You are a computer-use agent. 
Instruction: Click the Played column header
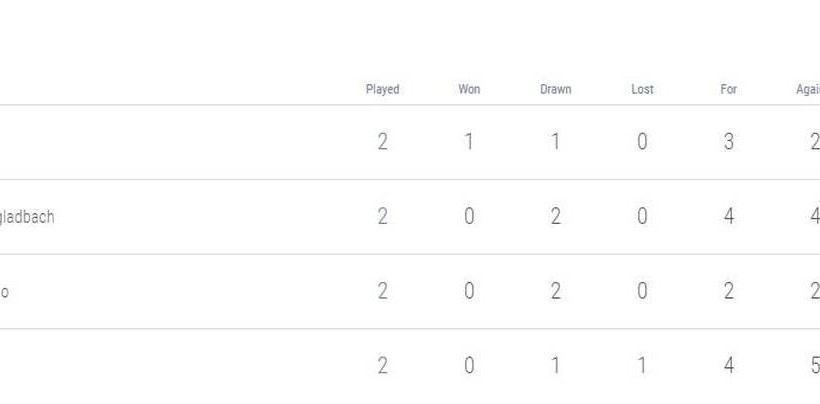(x=382, y=89)
